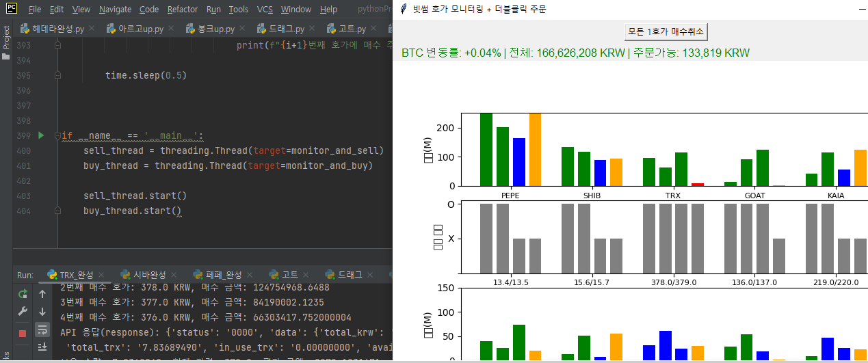
Task: Click the blue PEPE bar in the top chart
Action: click(x=519, y=162)
